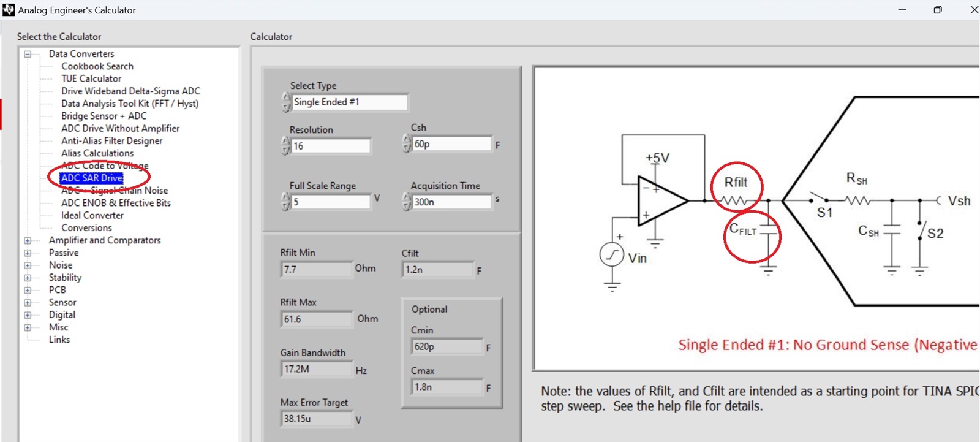Step the Select Type spinner
This screenshot has width=980, height=442.
[287, 102]
